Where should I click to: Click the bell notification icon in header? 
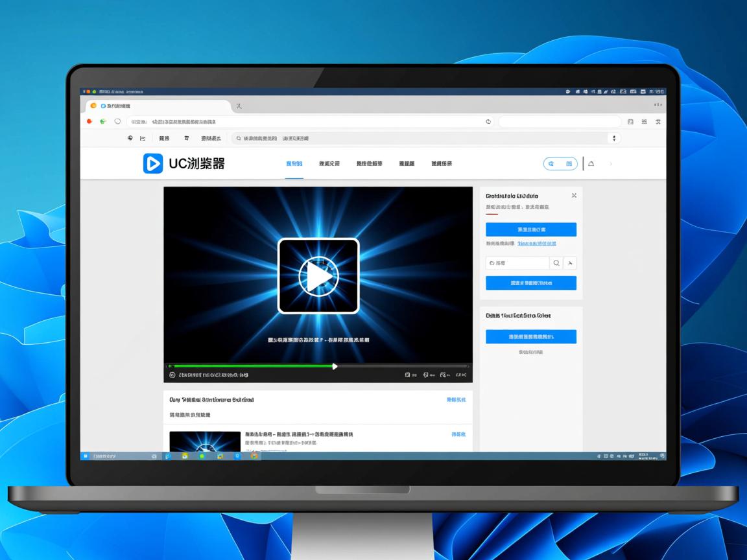click(591, 164)
